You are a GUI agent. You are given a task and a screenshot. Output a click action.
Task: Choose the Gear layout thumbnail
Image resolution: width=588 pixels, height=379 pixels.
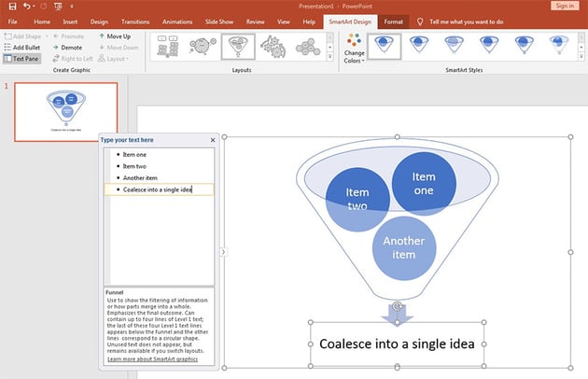coord(273,46)
